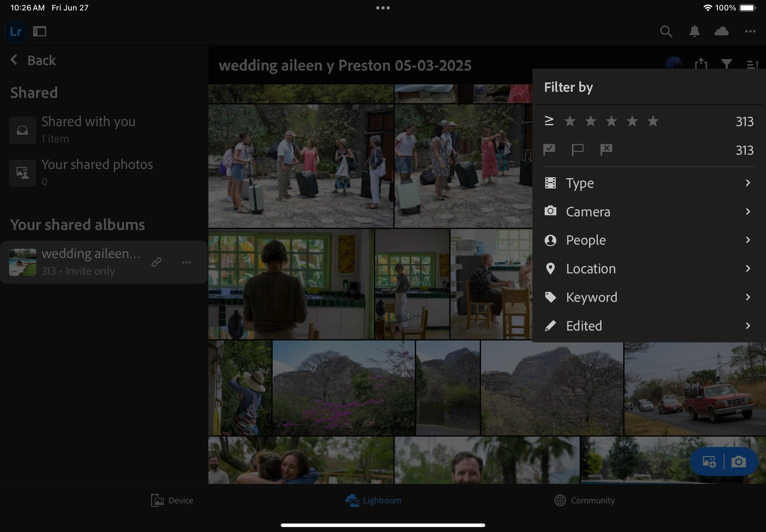Copy the wedding album link icon
Viewport: 766px width, 532px height.
[156, 262]
